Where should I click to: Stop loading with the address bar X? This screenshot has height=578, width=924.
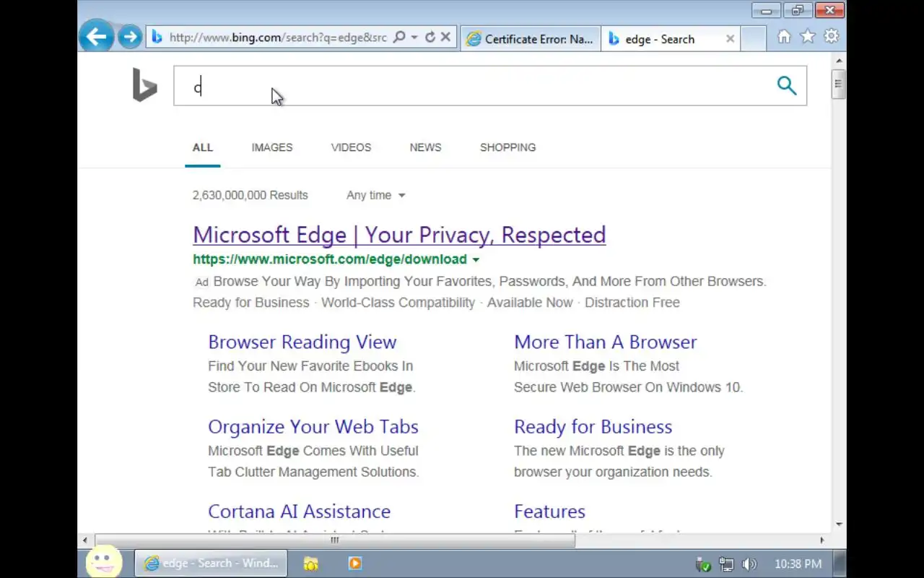point(446,37)
